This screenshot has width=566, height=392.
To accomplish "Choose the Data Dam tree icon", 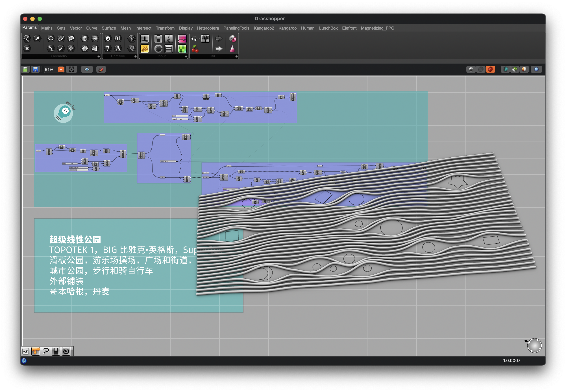I will tap(205, 39).
